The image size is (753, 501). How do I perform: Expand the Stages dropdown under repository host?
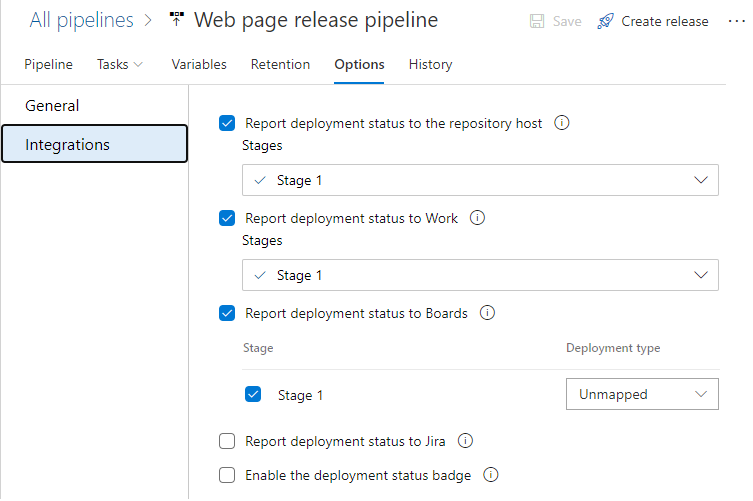click(480, 180)
